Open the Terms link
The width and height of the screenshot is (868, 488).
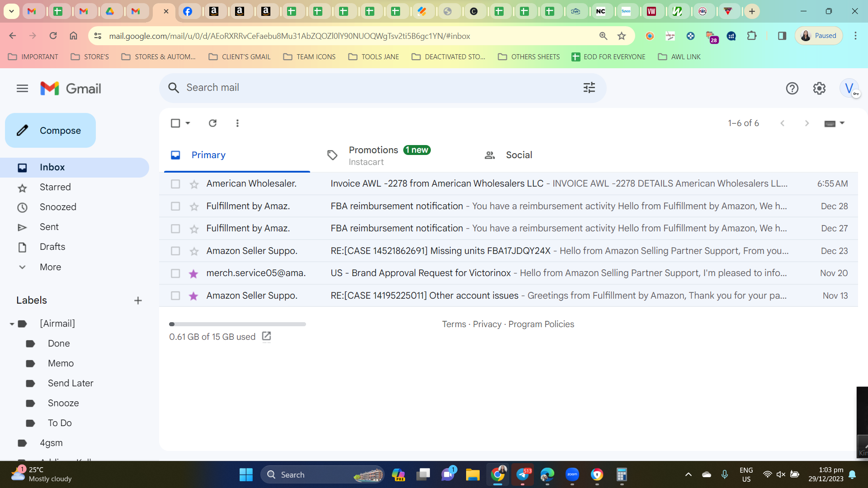(x=454, y=324)
